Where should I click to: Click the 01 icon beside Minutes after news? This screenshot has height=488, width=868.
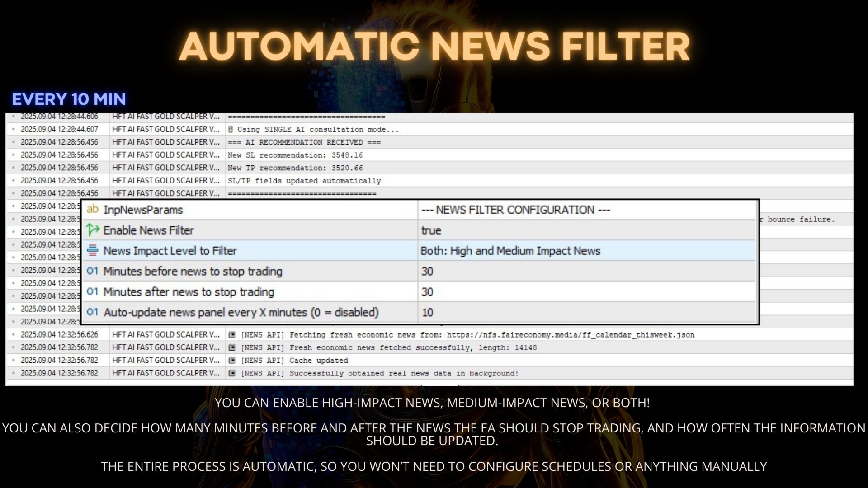click(92, 291)
